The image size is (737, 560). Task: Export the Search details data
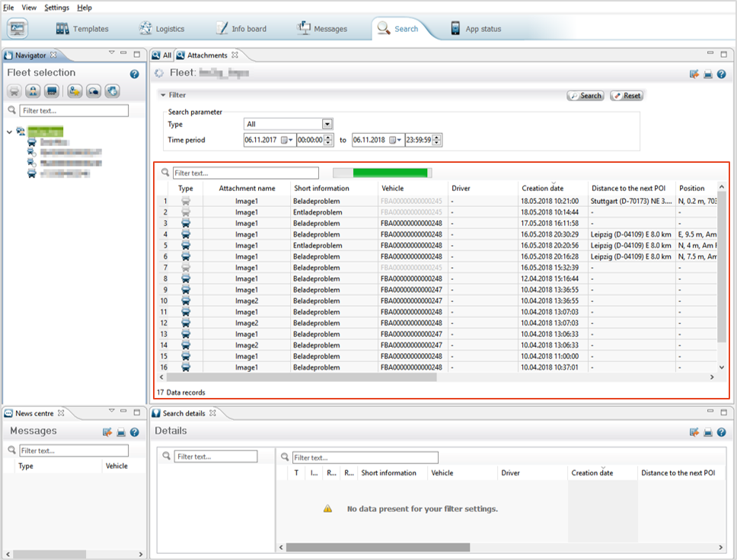pos(694,433)
